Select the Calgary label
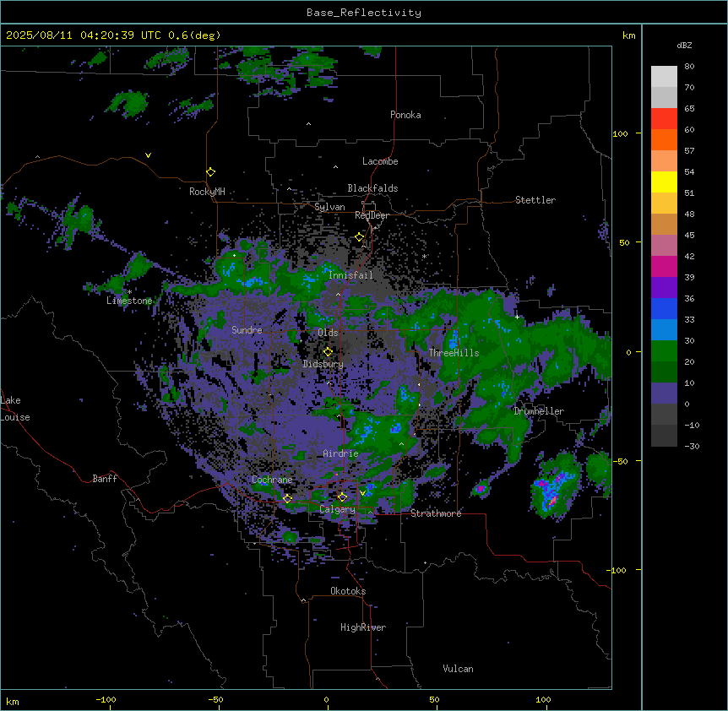The image size is (728, 711). (338, 509)
